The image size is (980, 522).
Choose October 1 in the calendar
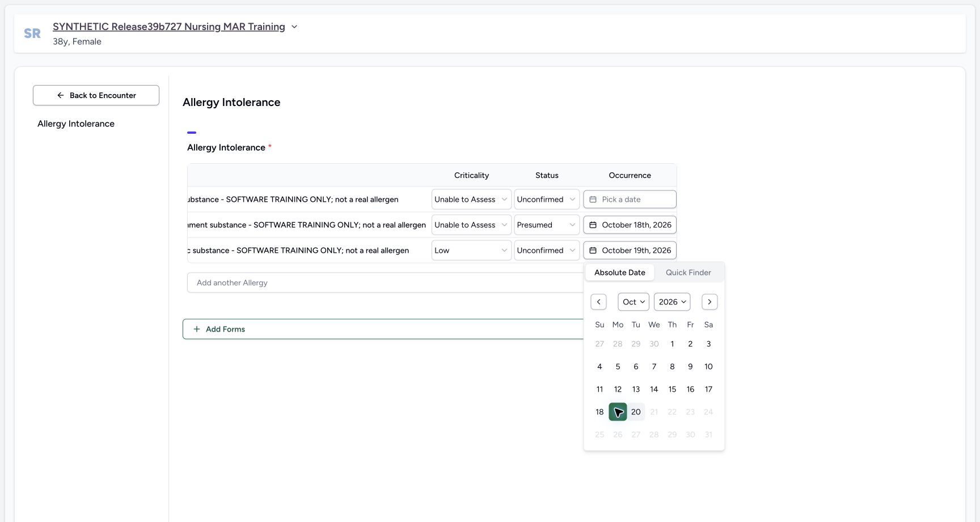(x=672, y=344)
